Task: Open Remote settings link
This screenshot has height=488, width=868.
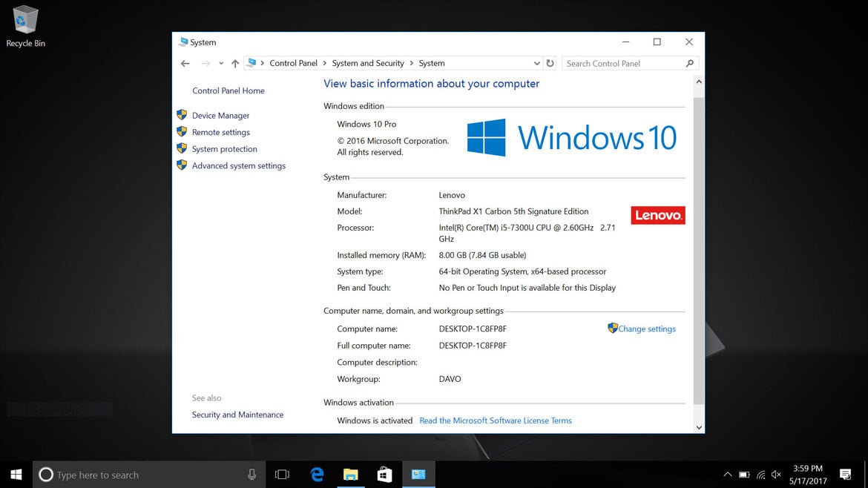Action: pyautogui.click(x=220, y=132)
